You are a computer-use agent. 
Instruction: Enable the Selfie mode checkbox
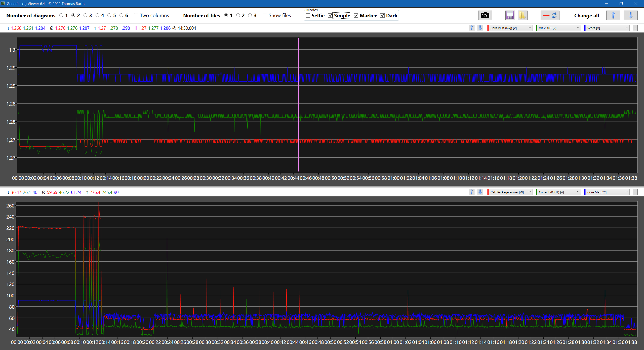point(308,16)
